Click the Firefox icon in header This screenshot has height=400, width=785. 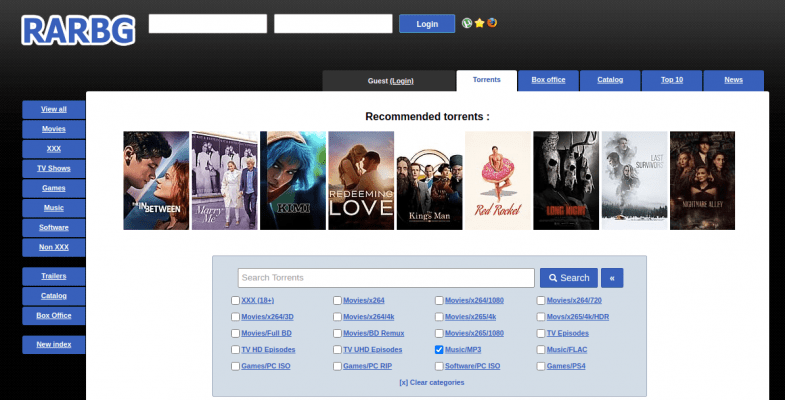[492, 23]
